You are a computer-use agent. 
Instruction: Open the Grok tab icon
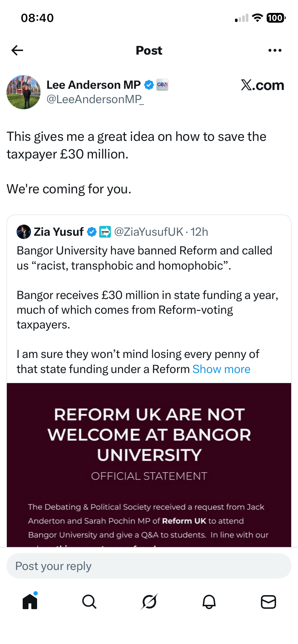click(x=149, y=601)
